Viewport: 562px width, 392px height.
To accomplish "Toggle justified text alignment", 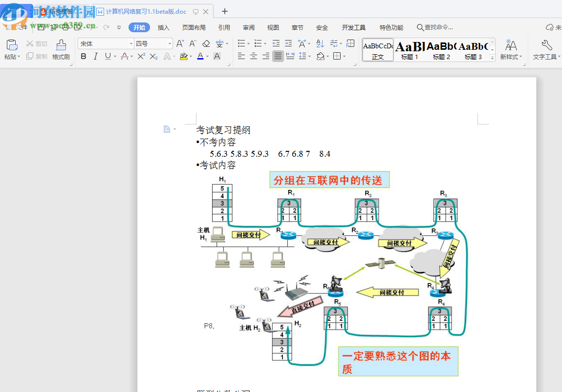I will pos(278,56).
